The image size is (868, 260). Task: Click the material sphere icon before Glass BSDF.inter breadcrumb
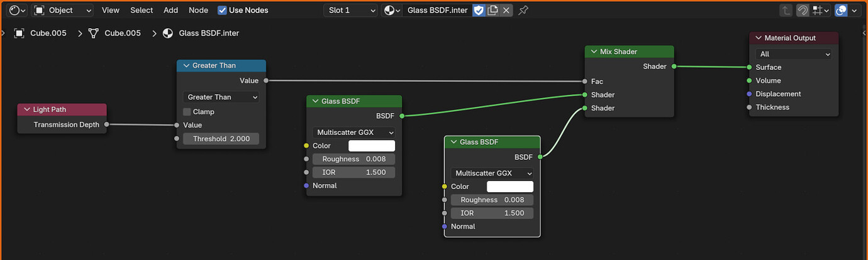tap(168, 33)
